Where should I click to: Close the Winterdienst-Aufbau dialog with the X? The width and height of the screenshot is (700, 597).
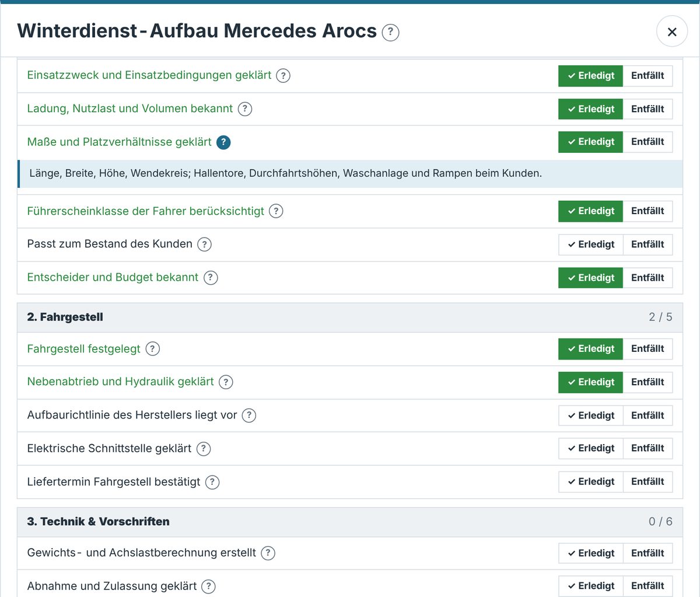pos(672,32)
